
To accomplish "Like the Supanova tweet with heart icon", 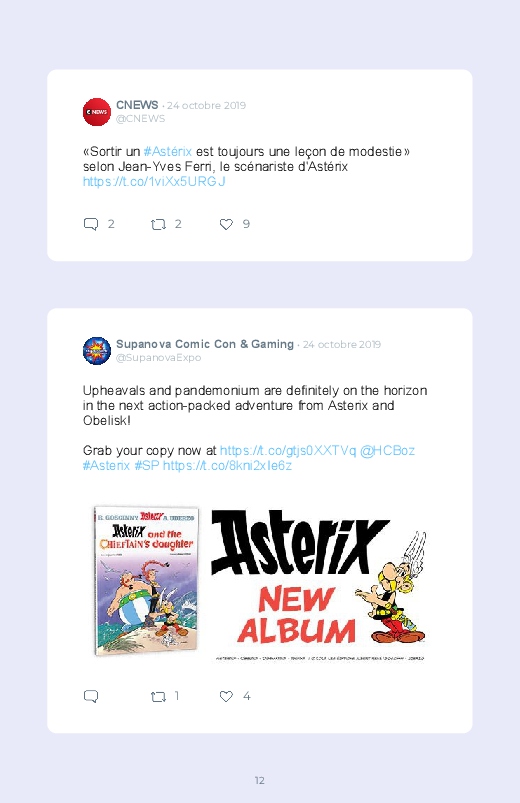I will (226, 696).
